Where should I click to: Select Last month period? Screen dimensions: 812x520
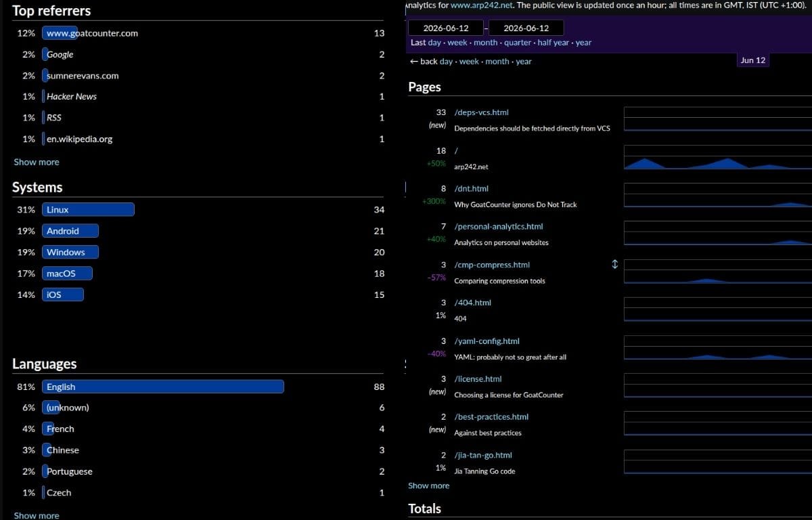coord(485,42)
